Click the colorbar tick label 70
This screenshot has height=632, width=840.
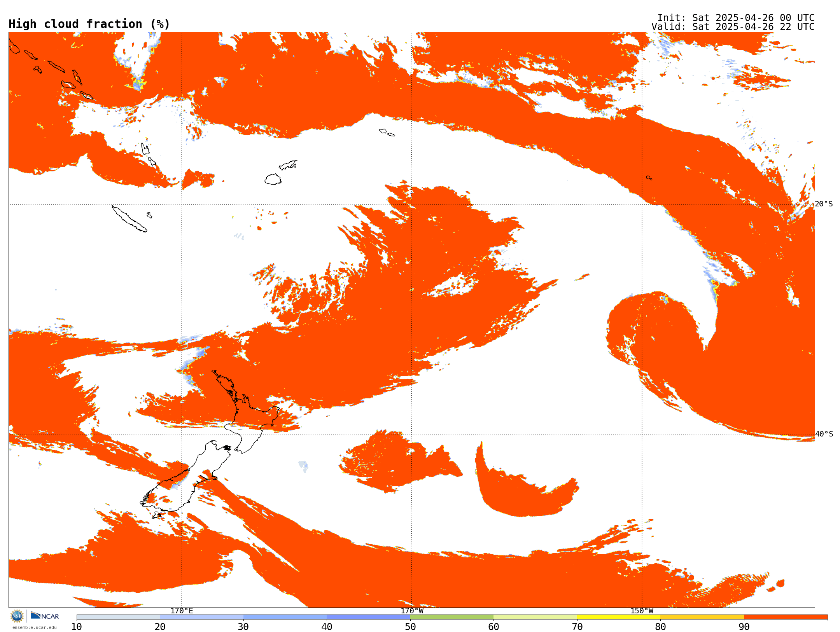[577, 627]
